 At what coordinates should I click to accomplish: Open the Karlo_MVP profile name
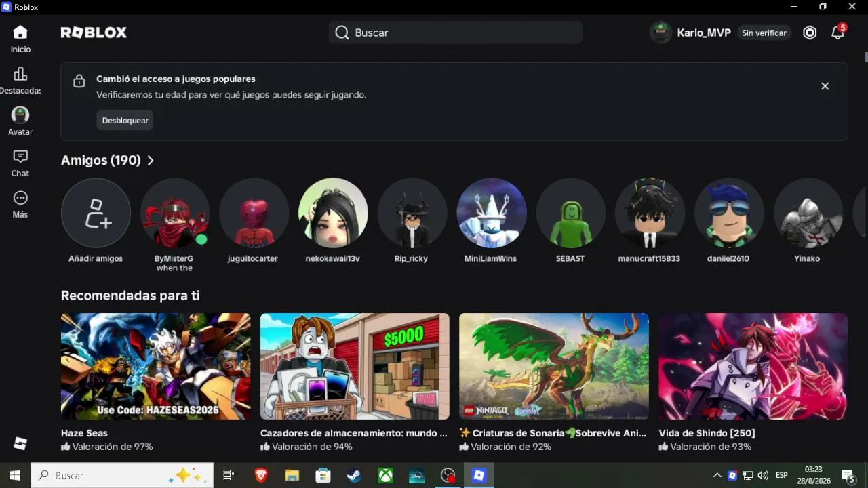click(x=704, y=33)
